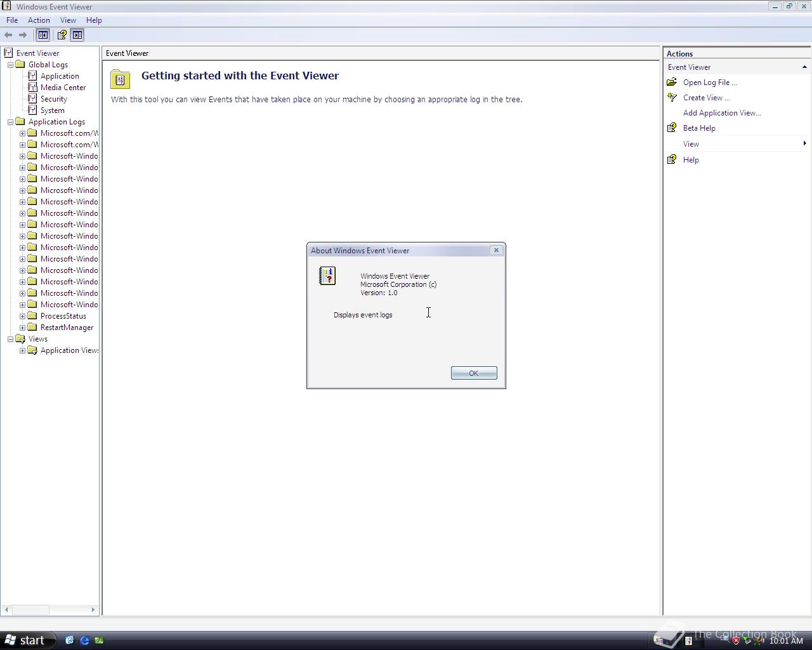This screenshot has width=812, height=650.
Task: Click the red security shield tray icon
Action: click(736, 640)
